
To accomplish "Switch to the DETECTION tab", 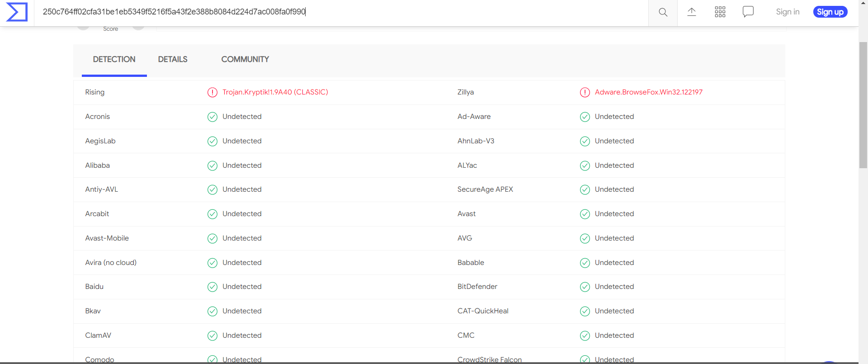I will (x=114, y=59).
